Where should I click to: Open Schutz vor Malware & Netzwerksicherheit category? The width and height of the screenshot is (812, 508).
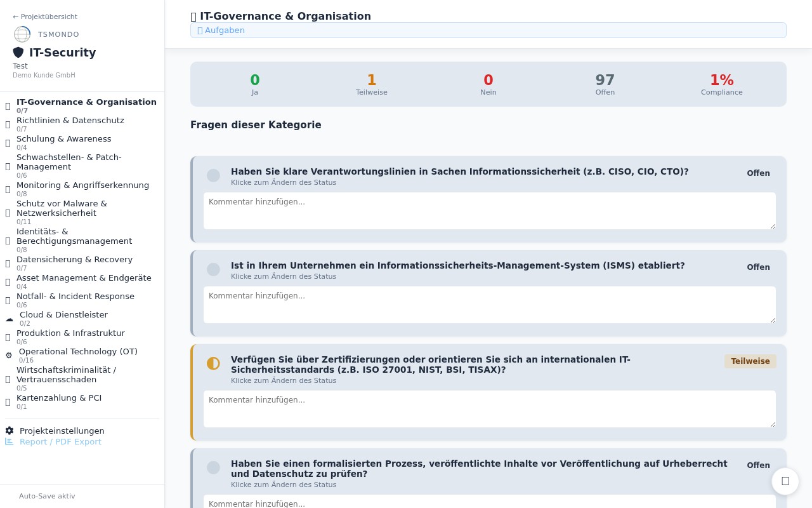(x=82, y=213)
